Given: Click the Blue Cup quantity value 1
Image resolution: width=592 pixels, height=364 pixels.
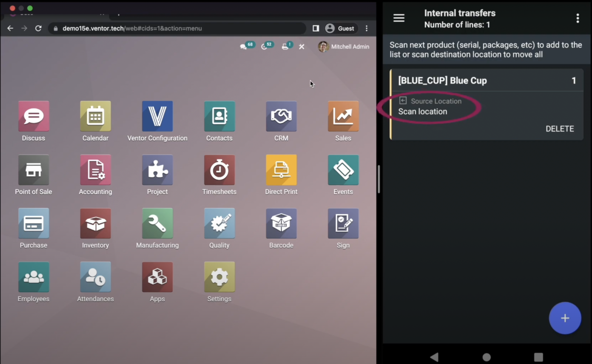Looking at the screenshot, I should tap(574, 81).
